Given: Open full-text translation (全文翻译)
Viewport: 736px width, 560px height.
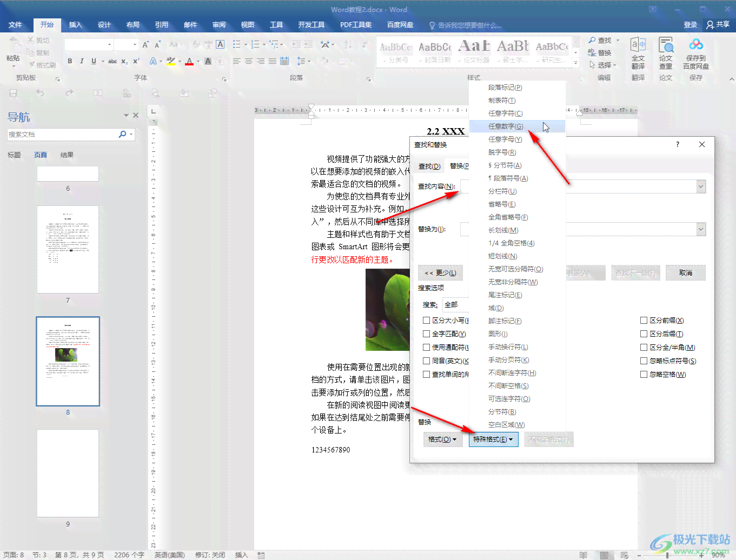Looking at the screenshot, I should click(638, 54).
